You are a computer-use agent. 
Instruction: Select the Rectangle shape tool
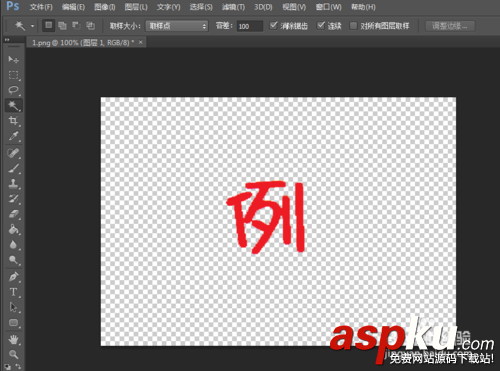tap(13, 323)
